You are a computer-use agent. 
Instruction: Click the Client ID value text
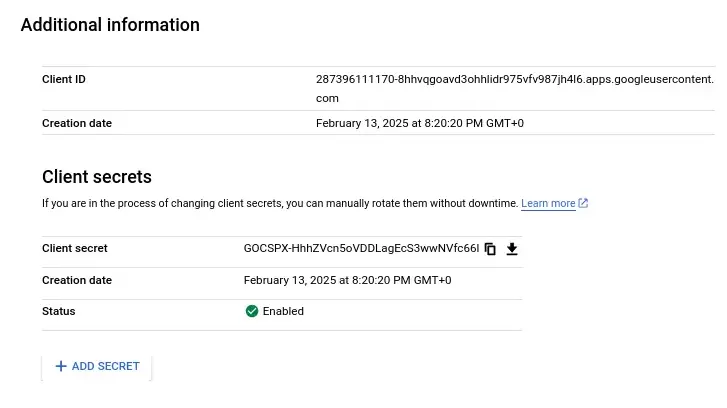(514, 79)
